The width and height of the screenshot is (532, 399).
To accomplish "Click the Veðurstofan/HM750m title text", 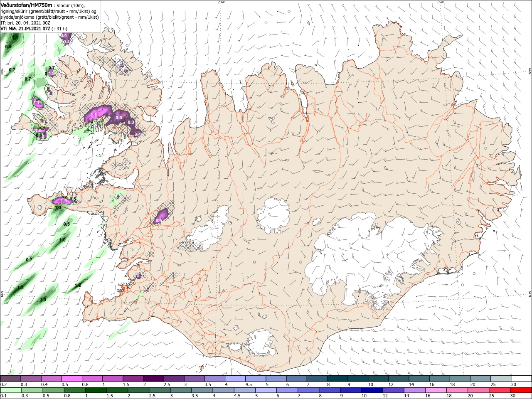I will point(27,5).
